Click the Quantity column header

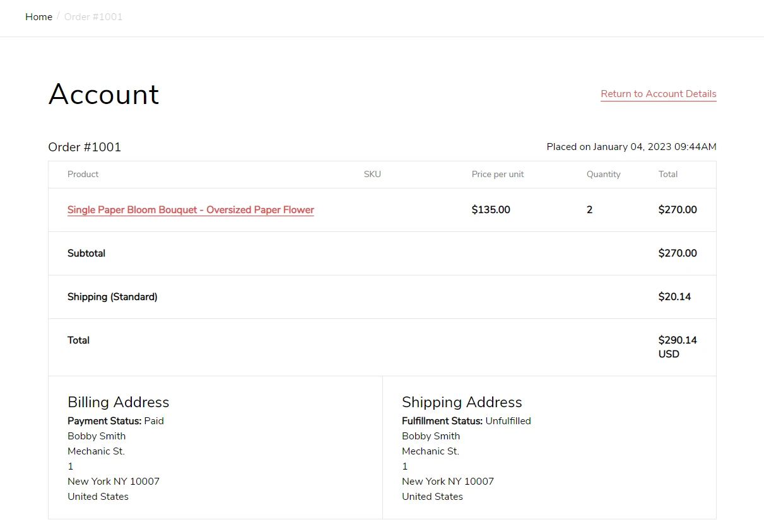pos(604,174)
